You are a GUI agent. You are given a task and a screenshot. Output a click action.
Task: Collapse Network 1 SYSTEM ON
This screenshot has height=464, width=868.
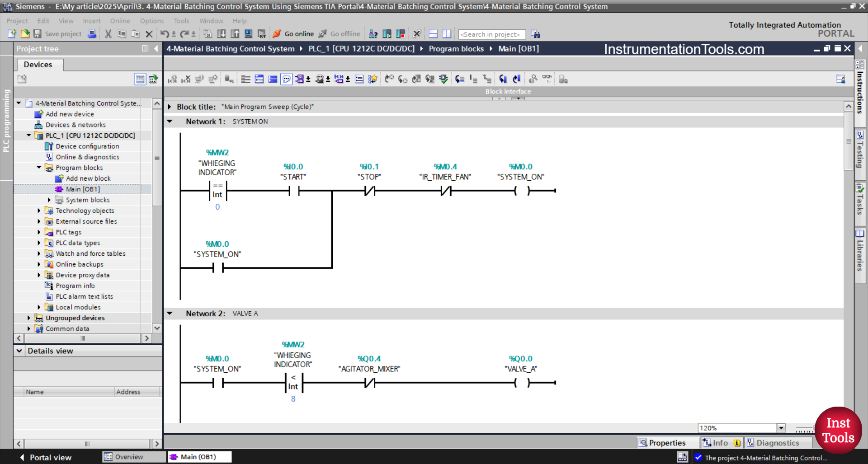[x=170, y=121]
